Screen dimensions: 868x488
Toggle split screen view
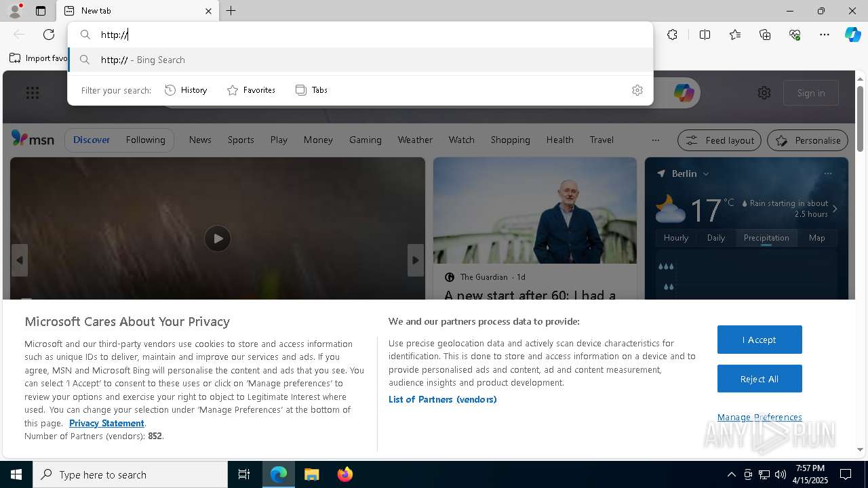click(x=705, y=35)
